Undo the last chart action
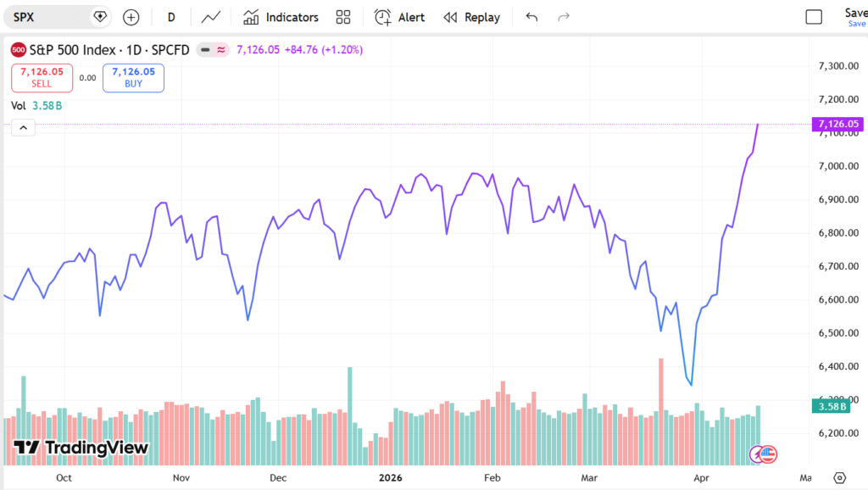This screenshot has height=490, width=868. [x=531, y=16]
